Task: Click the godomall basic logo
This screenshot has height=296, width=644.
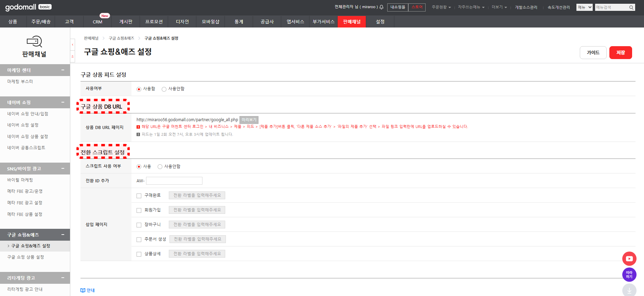Action: 28,7
